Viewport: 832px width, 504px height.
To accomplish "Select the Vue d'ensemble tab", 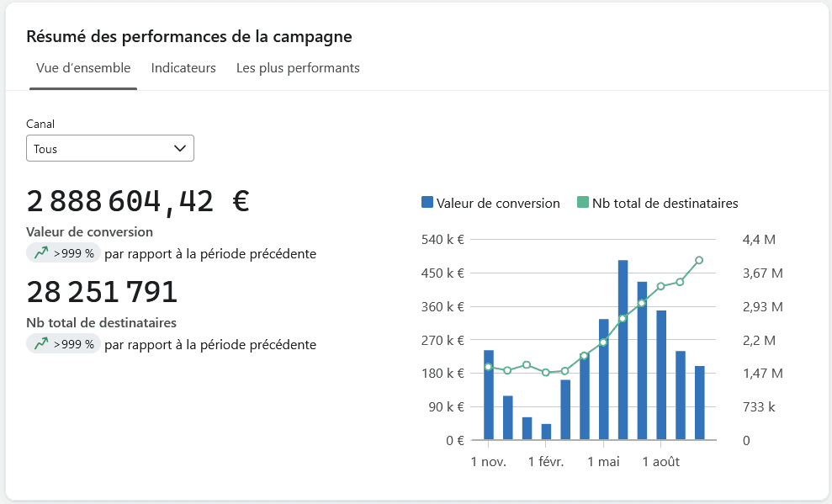I will pyautogui.click(x=83, y=68).
